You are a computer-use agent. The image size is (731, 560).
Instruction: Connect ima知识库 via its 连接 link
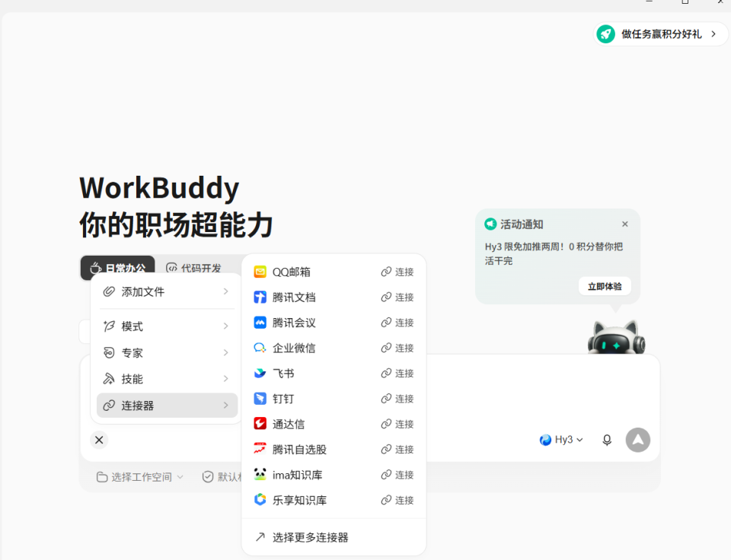pyautogui.click(x=397, y=475)
